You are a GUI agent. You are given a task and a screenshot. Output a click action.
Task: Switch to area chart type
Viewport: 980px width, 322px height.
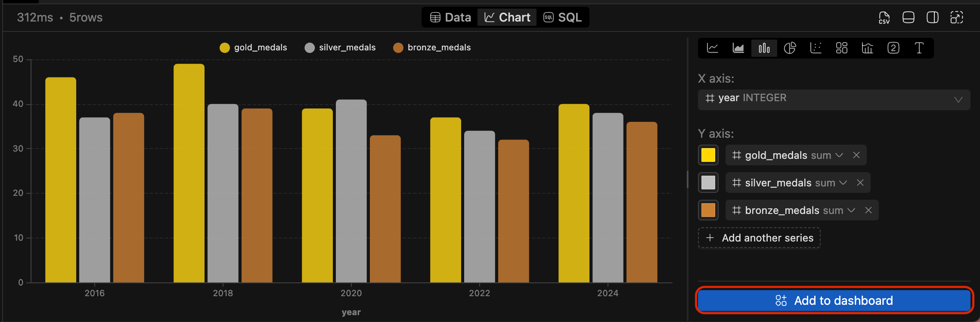click(x=738, y=48)
